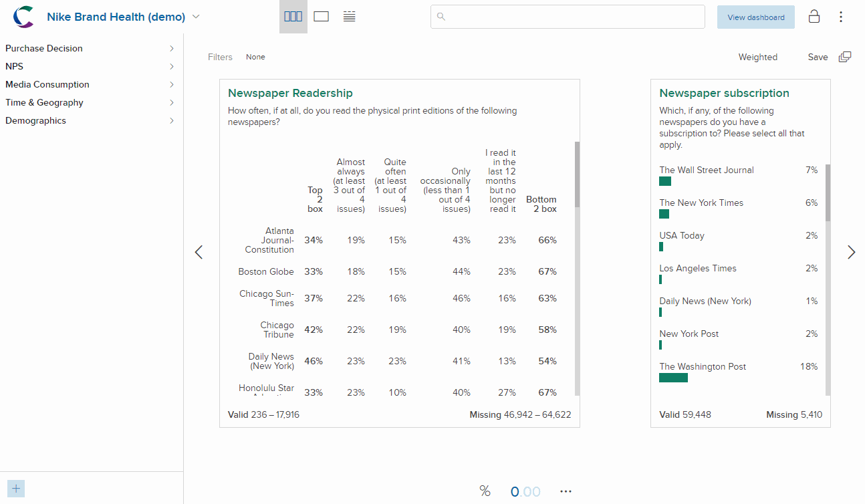865x504 pixels.
Task: Switch to the three-column card view
Action: pyautogui.click(x=293, y=17)
